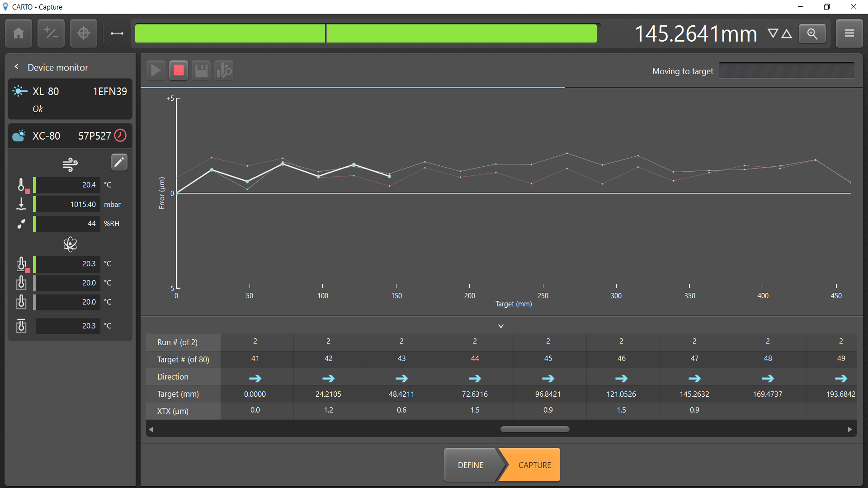Click the save data disk icon
This screenshot has width=868, height=488.
tap(201, 70)
